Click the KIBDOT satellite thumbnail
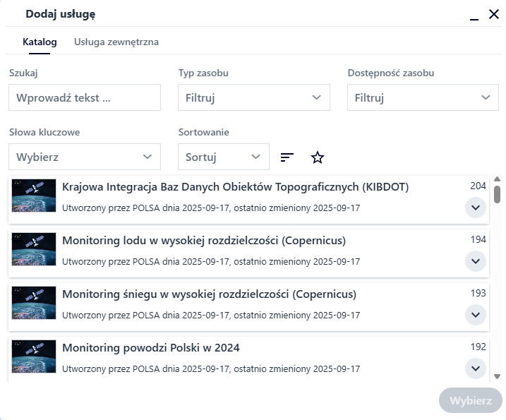The height and width of the screenshot is (420, 506). pos(34,196)
